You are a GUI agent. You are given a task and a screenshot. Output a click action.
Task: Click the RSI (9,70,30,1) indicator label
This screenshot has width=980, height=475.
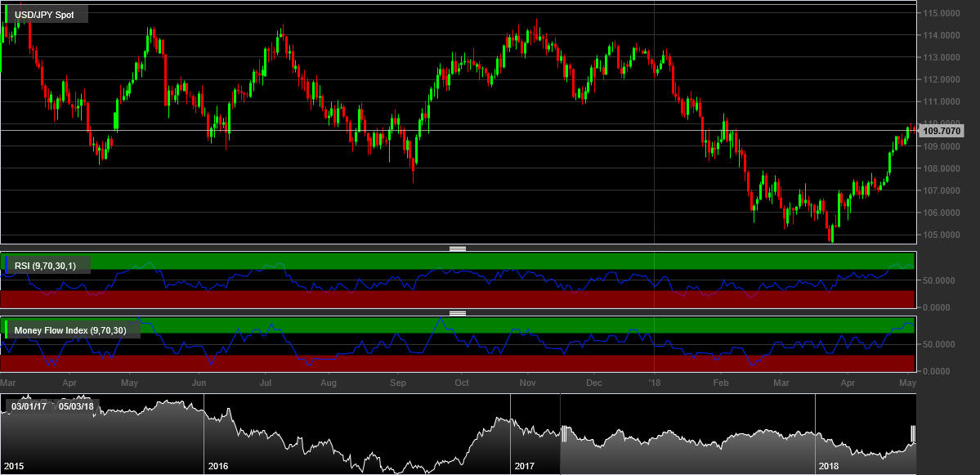click(x=51, y=264)
